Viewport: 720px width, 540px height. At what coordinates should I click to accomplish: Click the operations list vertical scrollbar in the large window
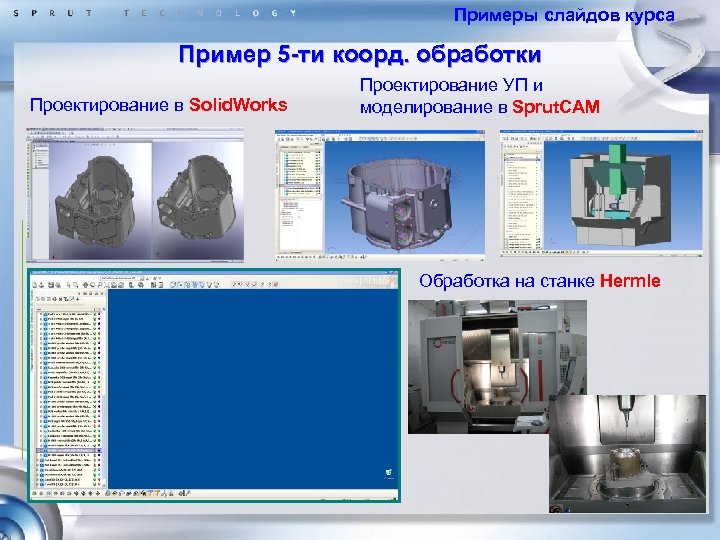[x=105, y=397]
